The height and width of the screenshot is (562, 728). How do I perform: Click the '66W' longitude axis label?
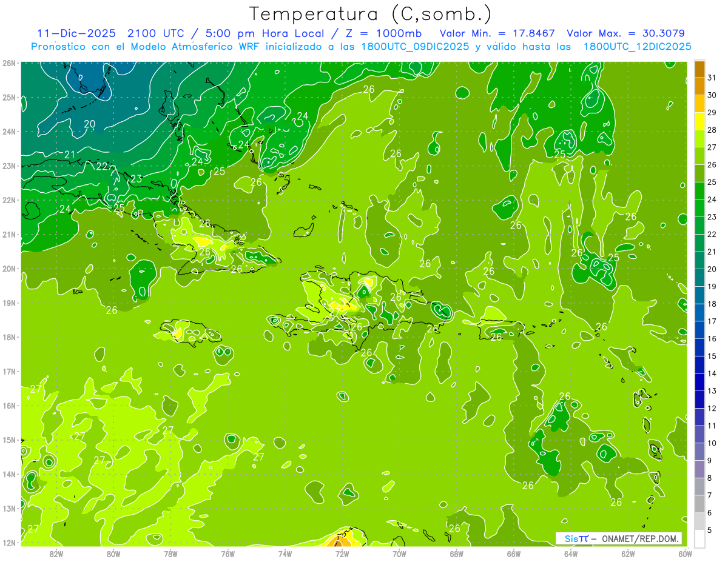514,554
